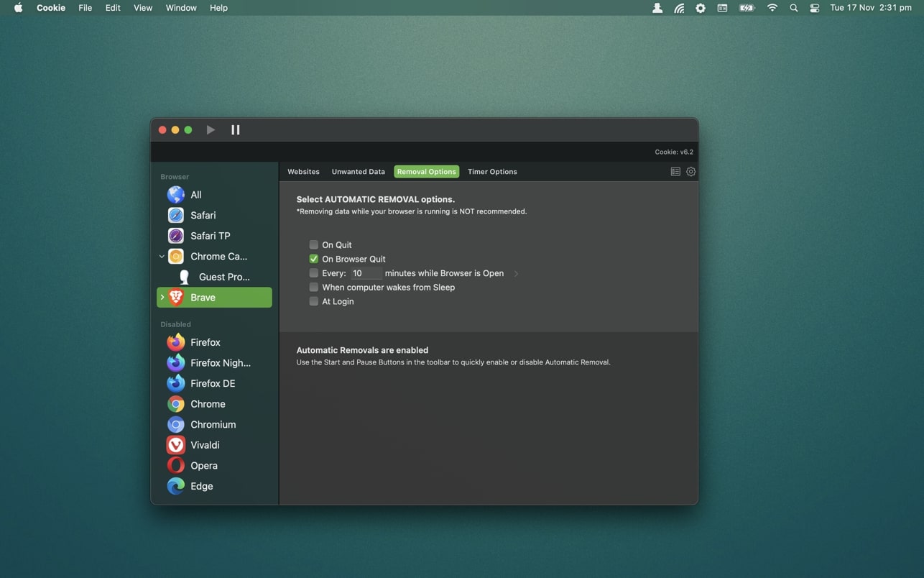Image resolution: width=924 pixels, height=578 pixels.
Task: Collapse the Chrome Canary tree item
Action: pyautogui.click(x=162, y=257)
